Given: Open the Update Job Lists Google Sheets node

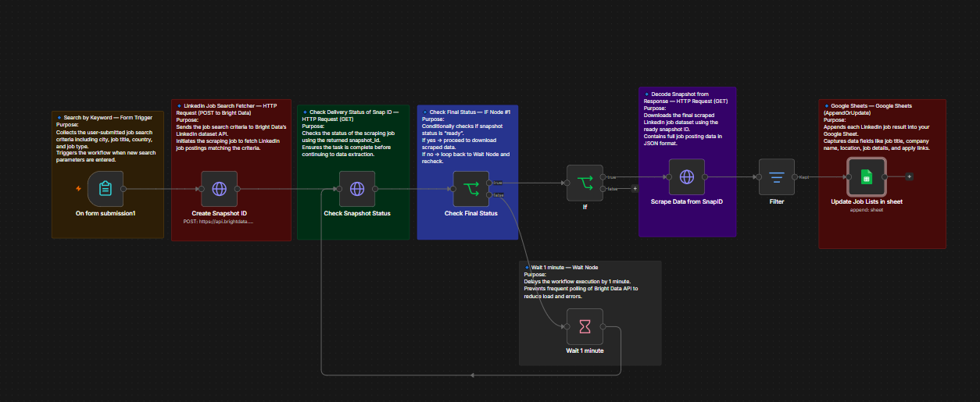Looking at the screenshot, I should pyautogui.click(x=867, y=176).
